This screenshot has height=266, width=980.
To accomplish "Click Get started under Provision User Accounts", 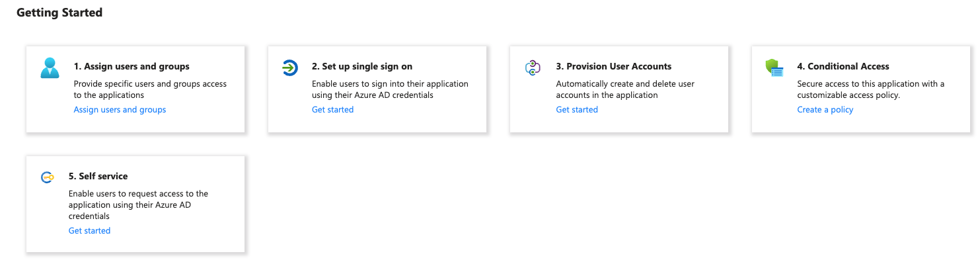I will (x=576, y=110).
